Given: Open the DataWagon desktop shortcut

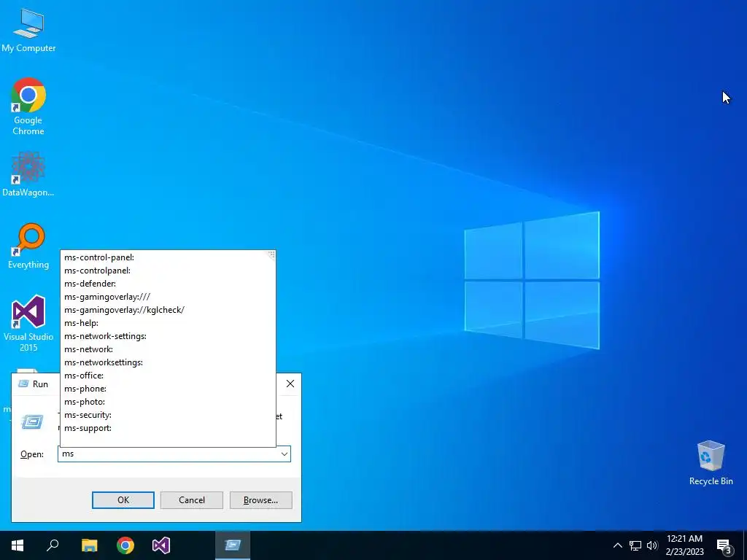Looking at the screenshot, I should point(28,174).
